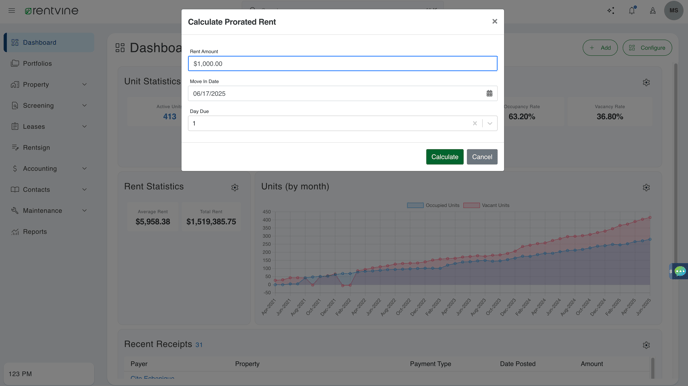Image resolution: width=688 pixels, height=386 pixels.
Task: Clear the Day Due selection
Action: (475, 123)
